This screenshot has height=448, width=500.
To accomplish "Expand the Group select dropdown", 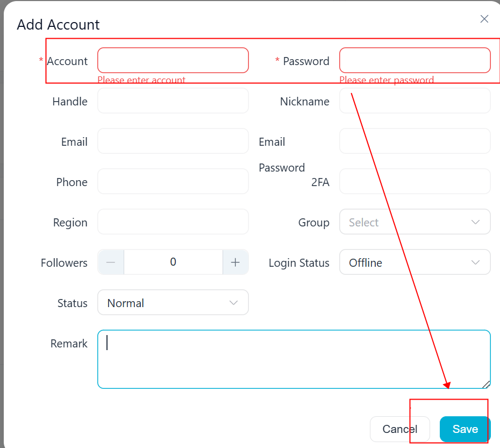I will pos(415,222).
